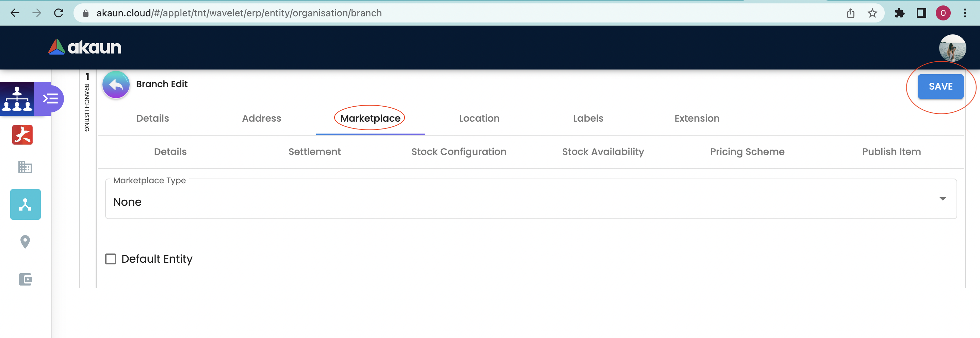Open the Extension tab

(x=697, y=119)
